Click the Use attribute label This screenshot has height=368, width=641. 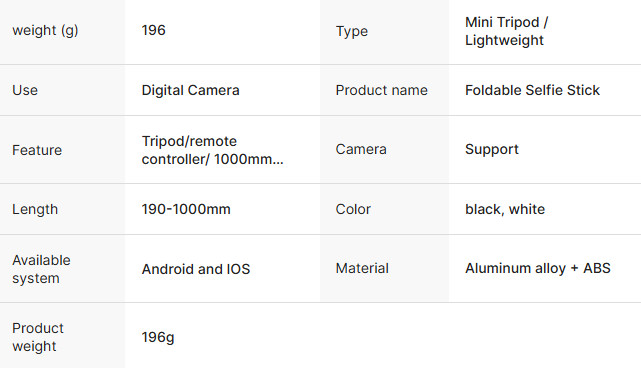point(25,90)
